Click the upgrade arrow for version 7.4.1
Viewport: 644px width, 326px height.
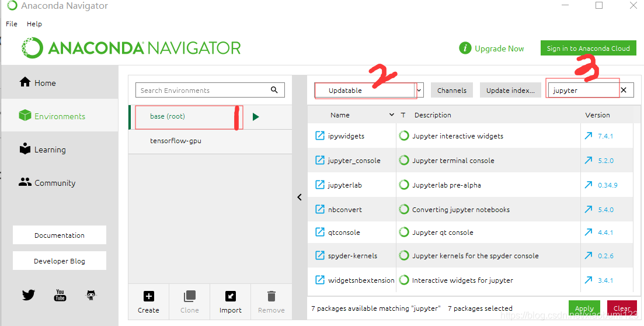[x=589, y=136]
